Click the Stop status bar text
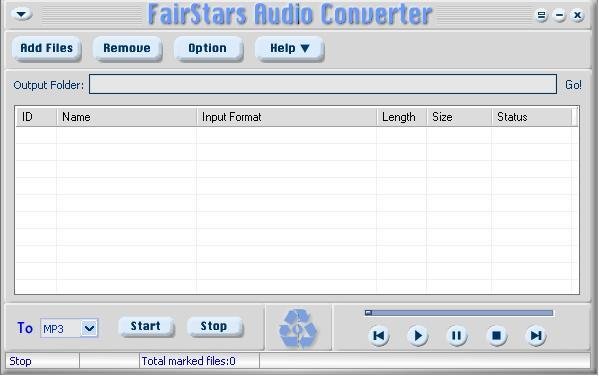Screen dimensions: 599x376 point(20,361)
